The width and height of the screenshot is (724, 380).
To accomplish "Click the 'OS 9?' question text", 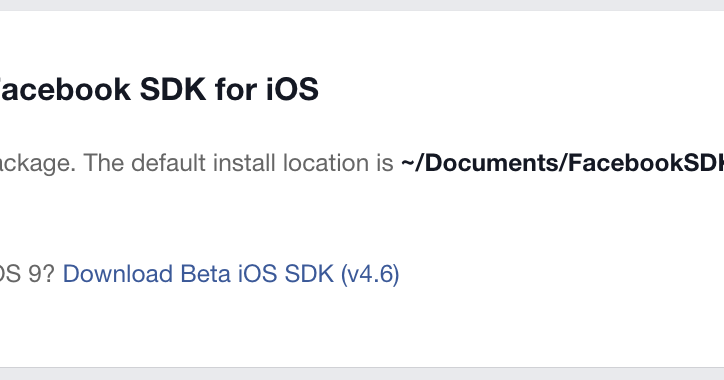I will click(x=27, y=274).
